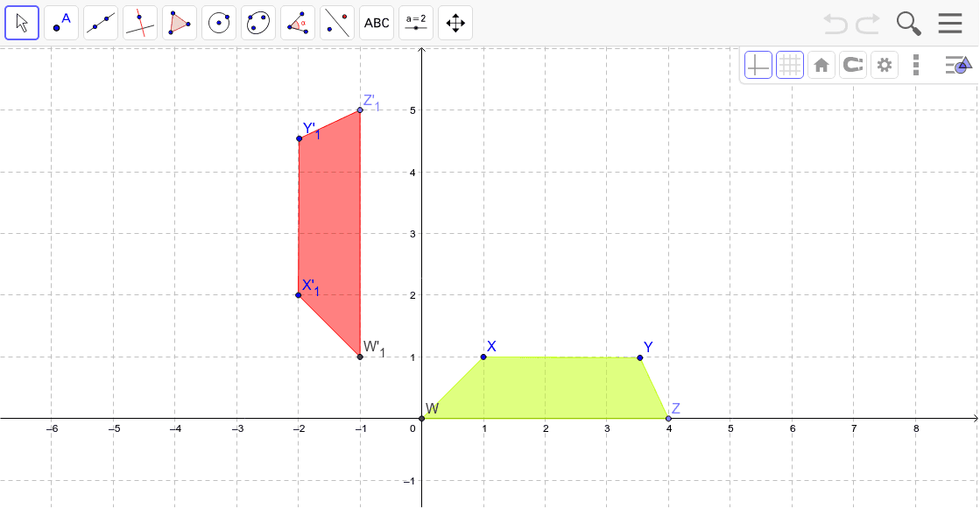The height and width of the screenshot is (509, 980).
Task: Select the Reflect about Line tool
Action: [x=336, y=22]
